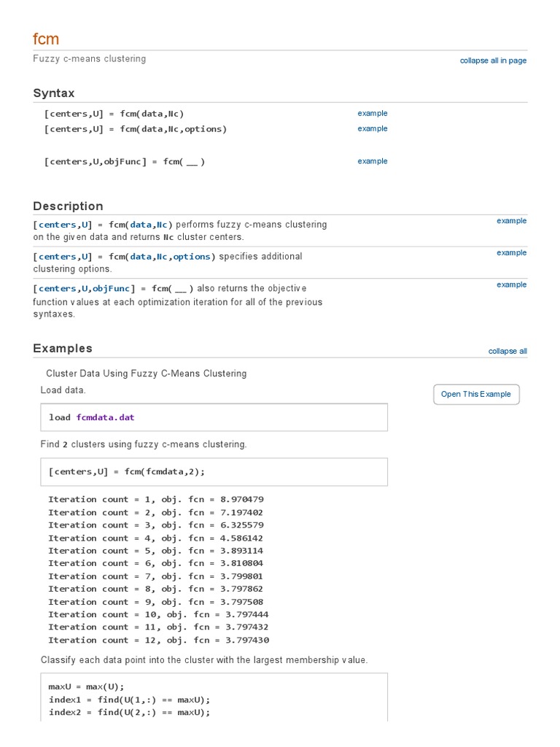Click example link beside "also returns the objective"
The height and width of the screenshot is (747, 560).
(x=511, y=285)
